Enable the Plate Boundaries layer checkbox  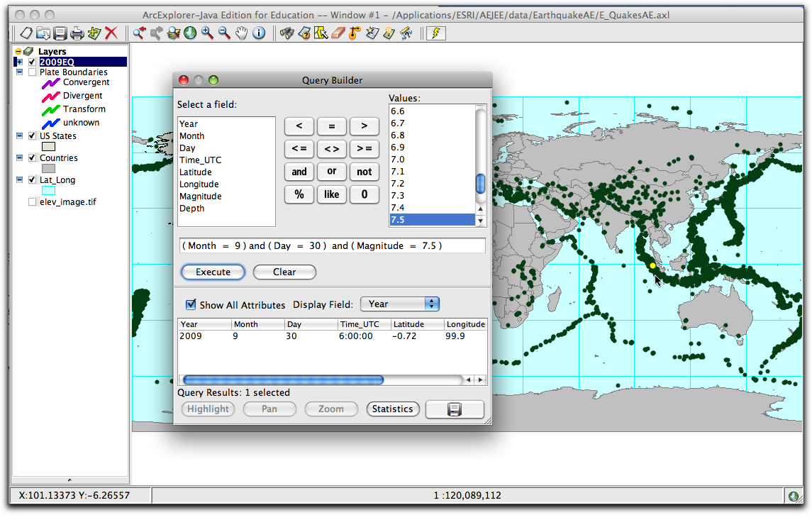click(x=31, y=72)
